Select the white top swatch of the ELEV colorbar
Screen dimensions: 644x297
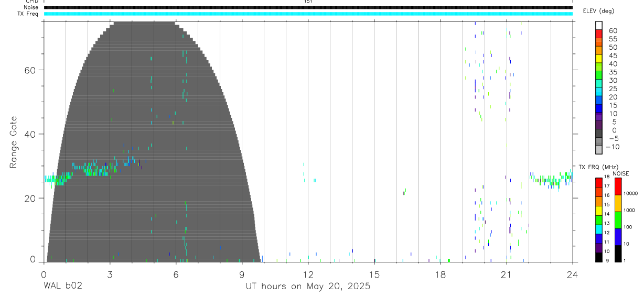599,26
